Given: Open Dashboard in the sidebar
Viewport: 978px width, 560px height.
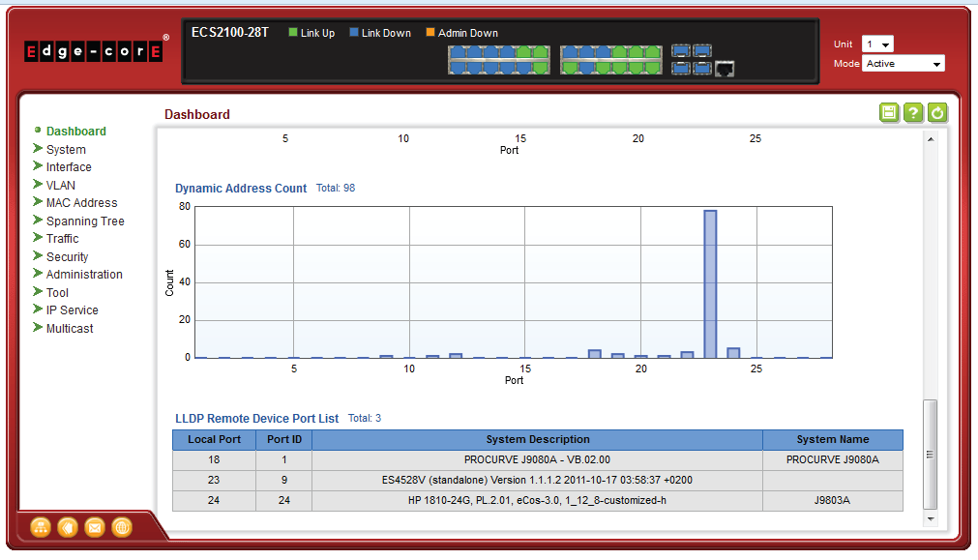Looking at the screenshot, I should click(x=76, y=131).
